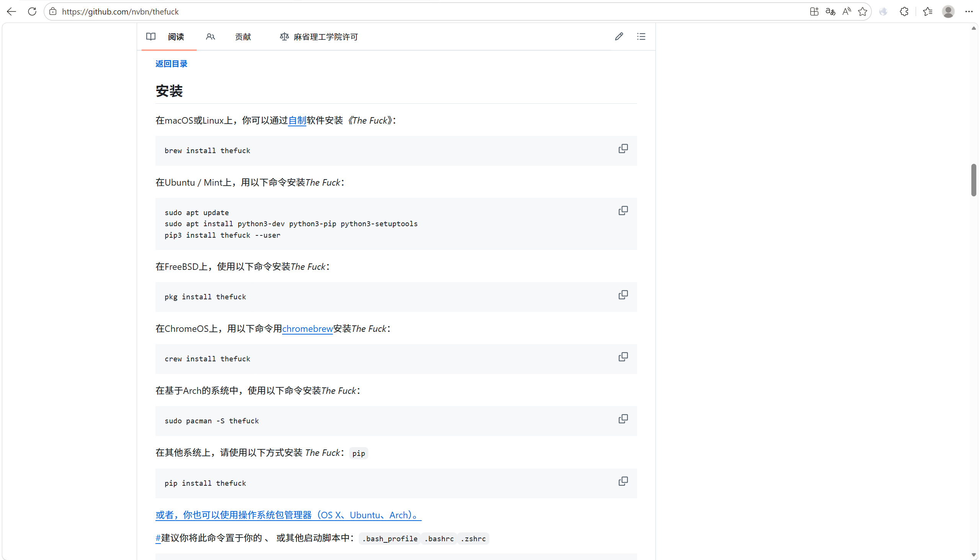979x560 pixels.
Task: Open the chromebrew hyperlink
Action: coord(307,329)
